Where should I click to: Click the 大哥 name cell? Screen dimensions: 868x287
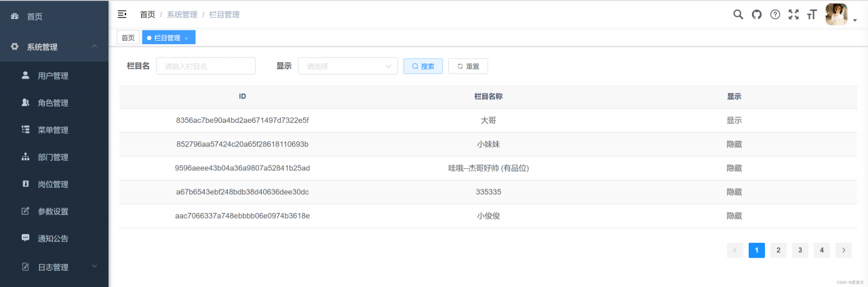[488, 120]
